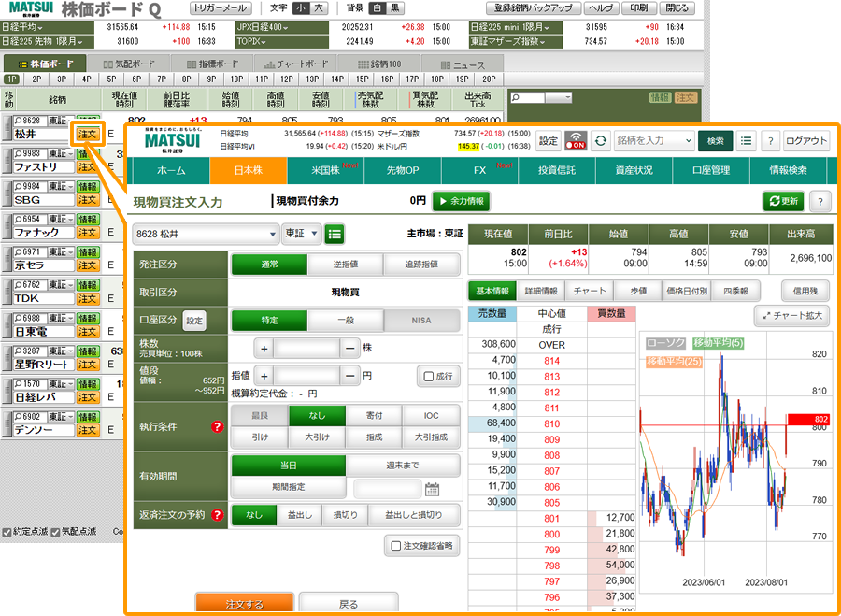
Task: Click the green stock list icon beside 東証
Action: pos(336,234)
